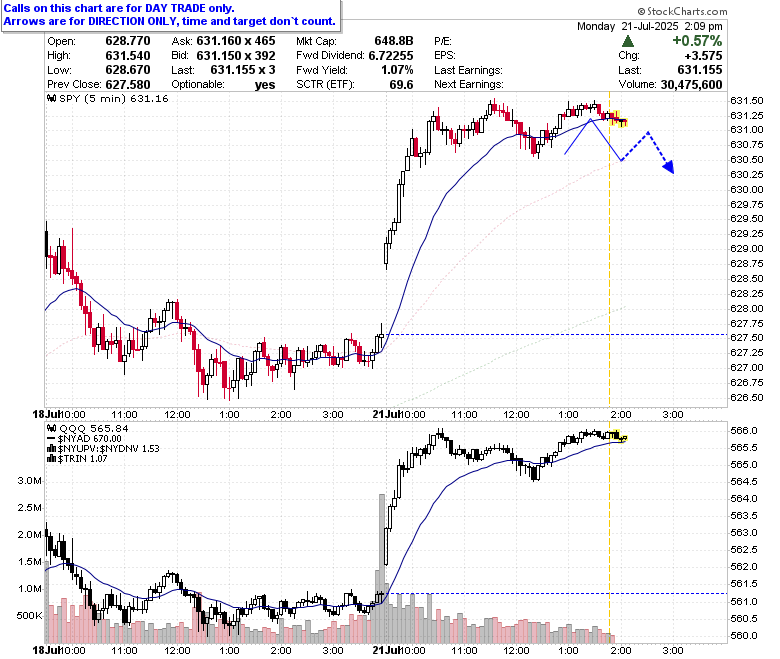Select the yellow highlighted latest SPY candle
Screen dimensions: 780x659
point(620,119)
